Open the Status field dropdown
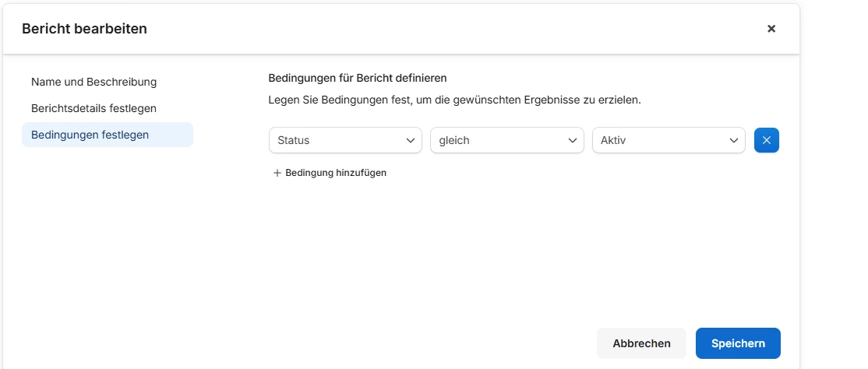This screenshot has height=369, width=868. click(345, 140)
